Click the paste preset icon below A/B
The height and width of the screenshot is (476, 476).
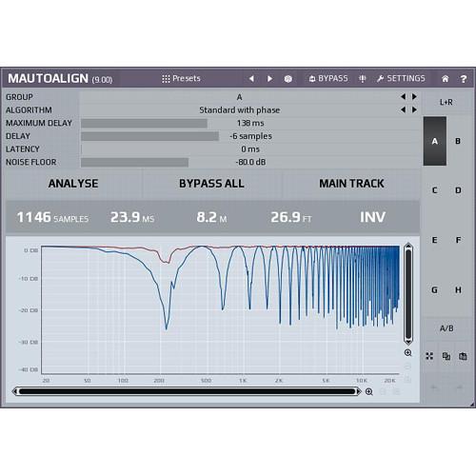(x=463, y=356)
